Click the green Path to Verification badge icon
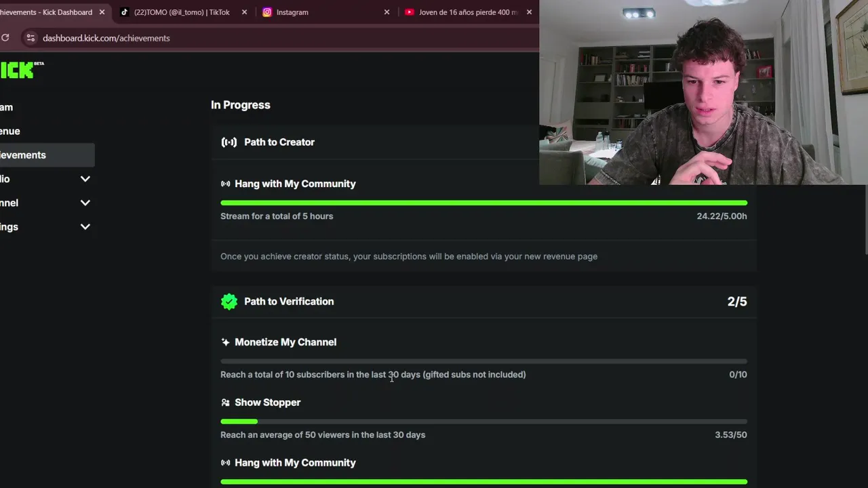Image resolution: width=868 pixels, height=488 pixels. pyautogui.click(x=229, y=302)
